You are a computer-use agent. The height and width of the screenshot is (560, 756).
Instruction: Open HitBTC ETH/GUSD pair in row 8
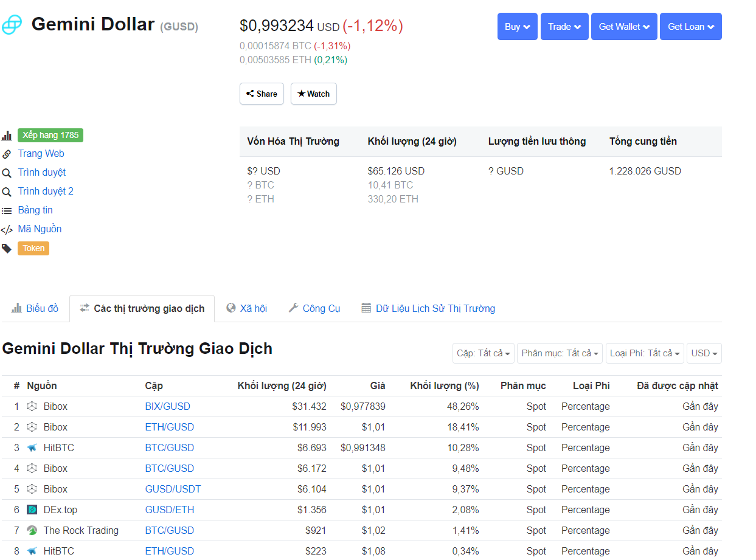click(x=170, y=551)
